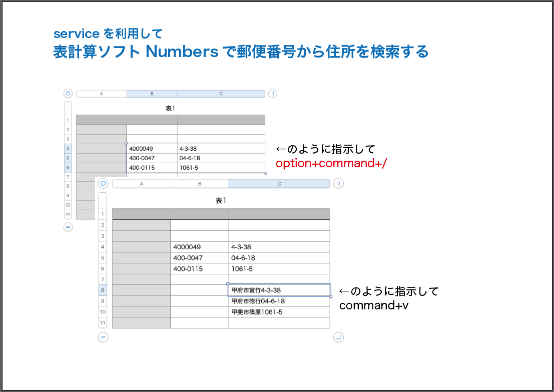Select column C header in lower table

click(279, 184)
